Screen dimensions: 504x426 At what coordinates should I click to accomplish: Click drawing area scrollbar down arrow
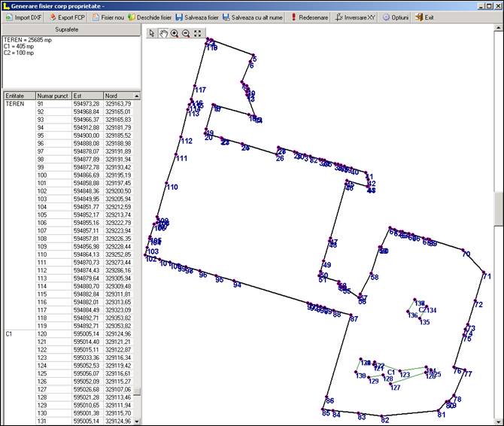point(498,421)
